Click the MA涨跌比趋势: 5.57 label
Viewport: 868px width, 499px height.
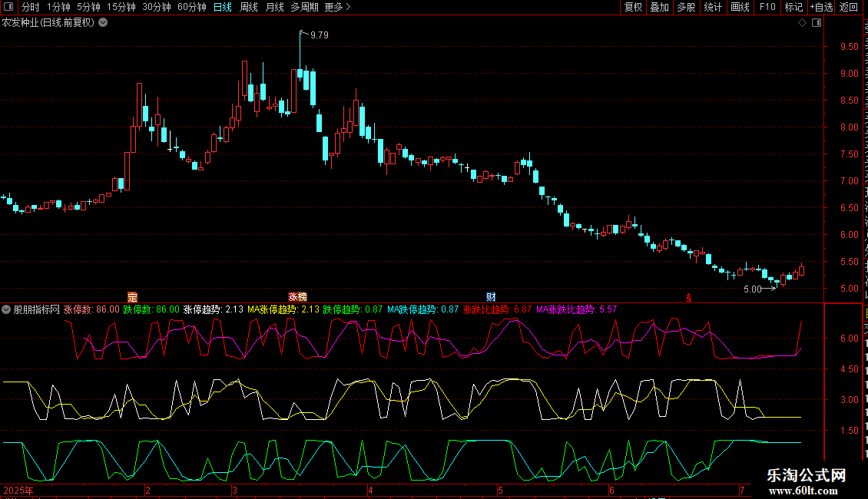point(577,309)
